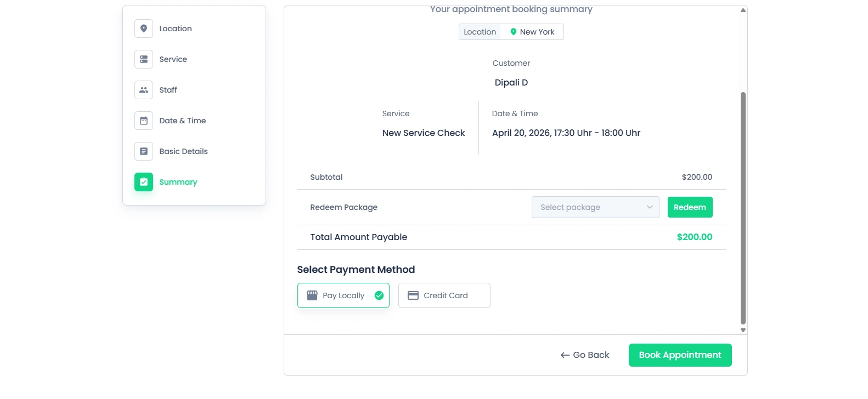868x399 pixels.
Task: Click the green check on Pay Locally
Action: click(379, 295)
